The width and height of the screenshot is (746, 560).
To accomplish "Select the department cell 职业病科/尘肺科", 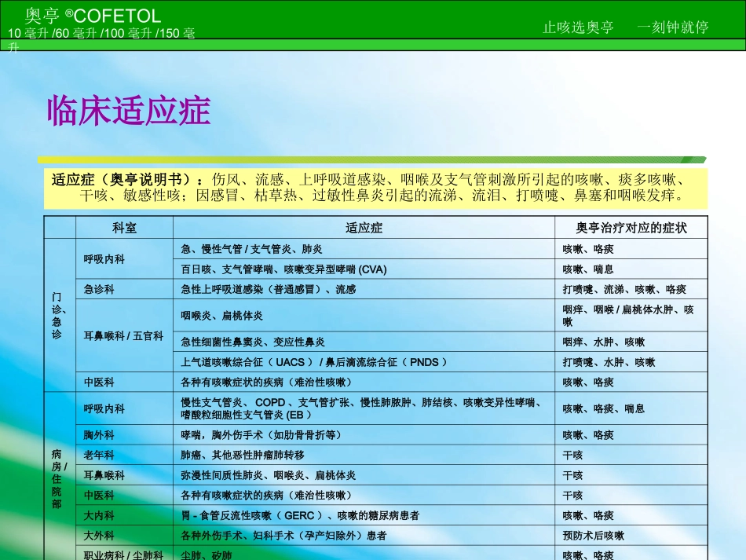I will point(124,555).
